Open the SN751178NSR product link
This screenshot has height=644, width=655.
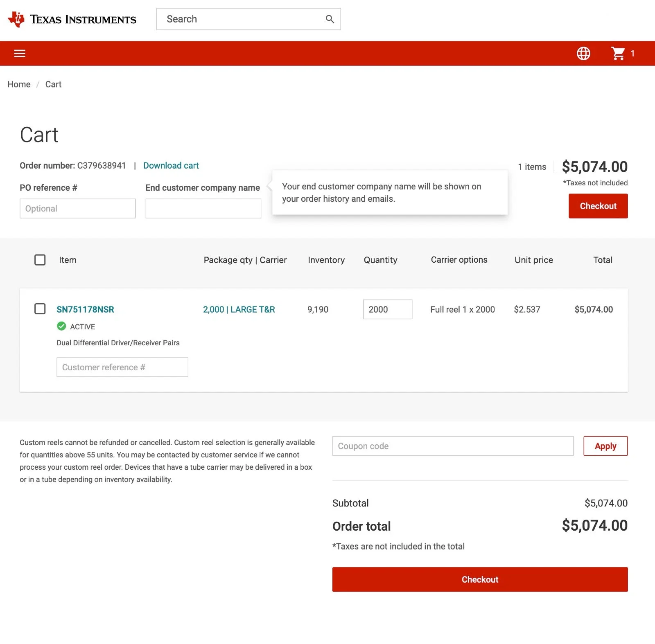(x=85, y=309)
